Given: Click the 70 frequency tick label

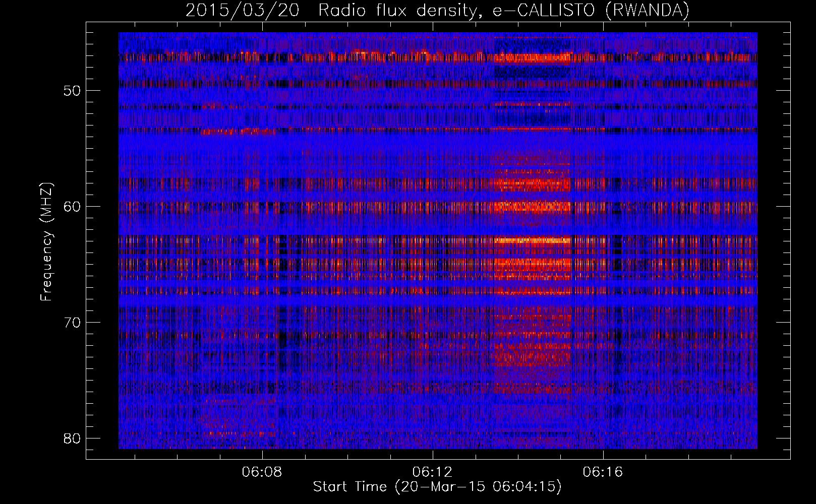Looking at the screenshot, I should (73, 322).
